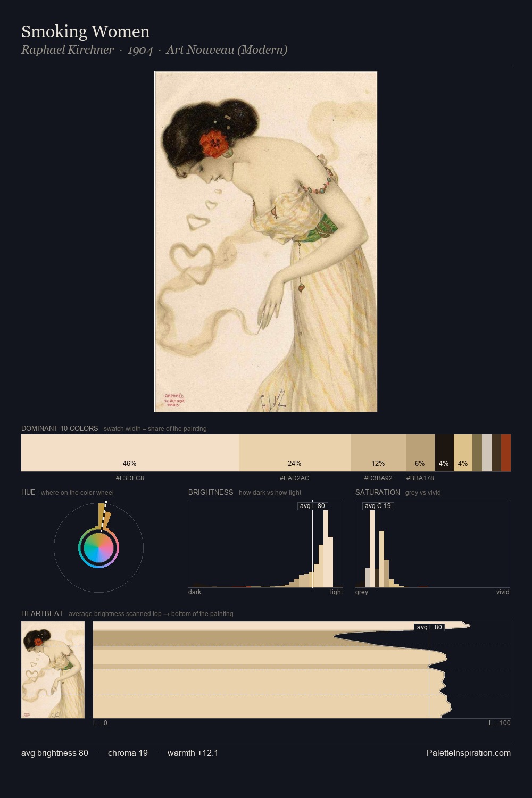Click the HUE section heading

point(28,492)
